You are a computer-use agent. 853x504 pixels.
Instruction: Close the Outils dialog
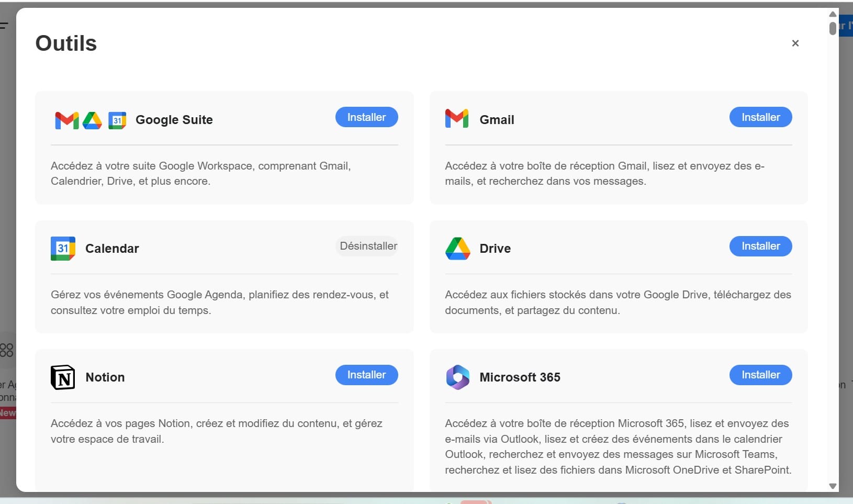[795, 43]
